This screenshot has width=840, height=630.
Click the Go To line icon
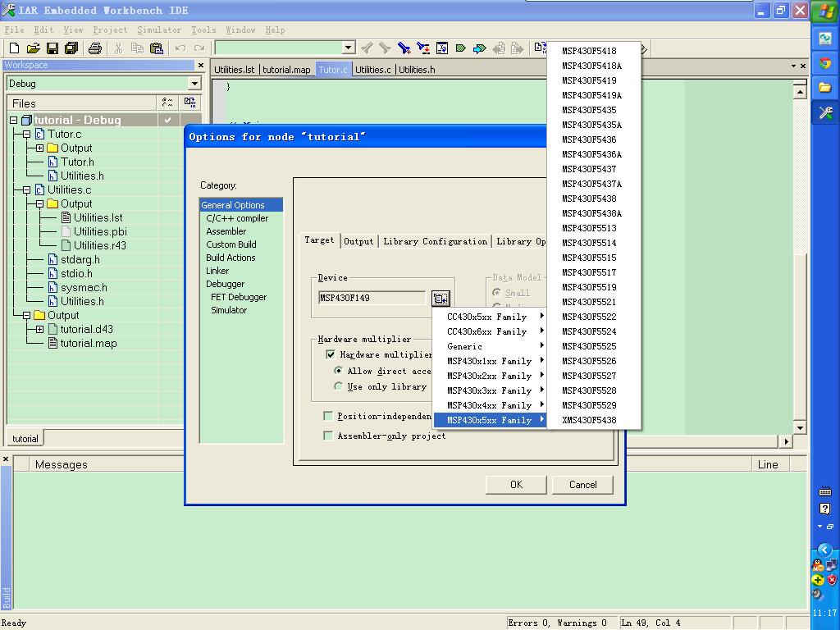click(442, 48)
